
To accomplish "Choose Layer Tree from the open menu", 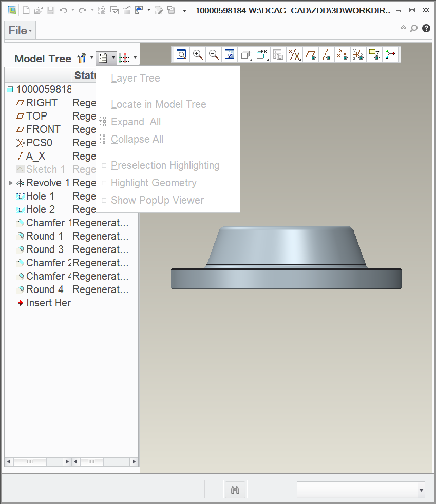I will coord(135,78).
